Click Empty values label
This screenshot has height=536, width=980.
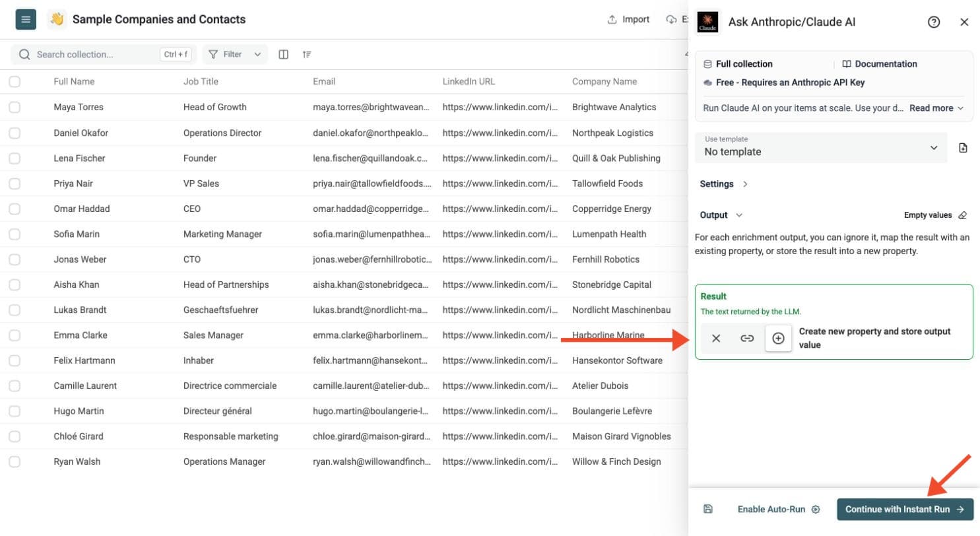pyautogui.click(x=928, y=215)
